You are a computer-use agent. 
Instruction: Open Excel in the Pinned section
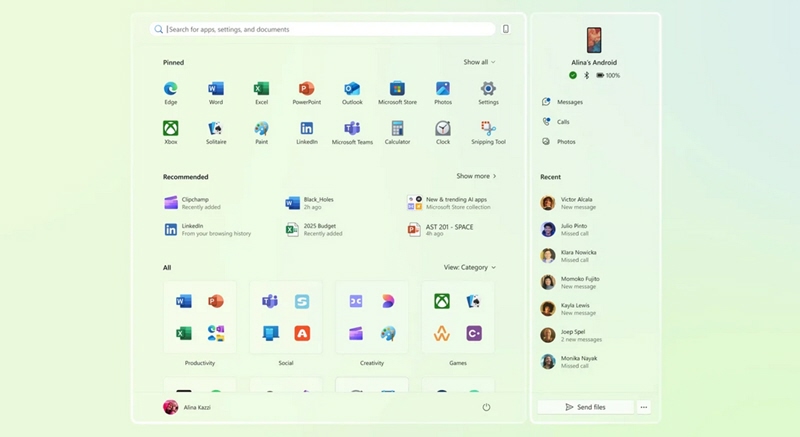261,93
